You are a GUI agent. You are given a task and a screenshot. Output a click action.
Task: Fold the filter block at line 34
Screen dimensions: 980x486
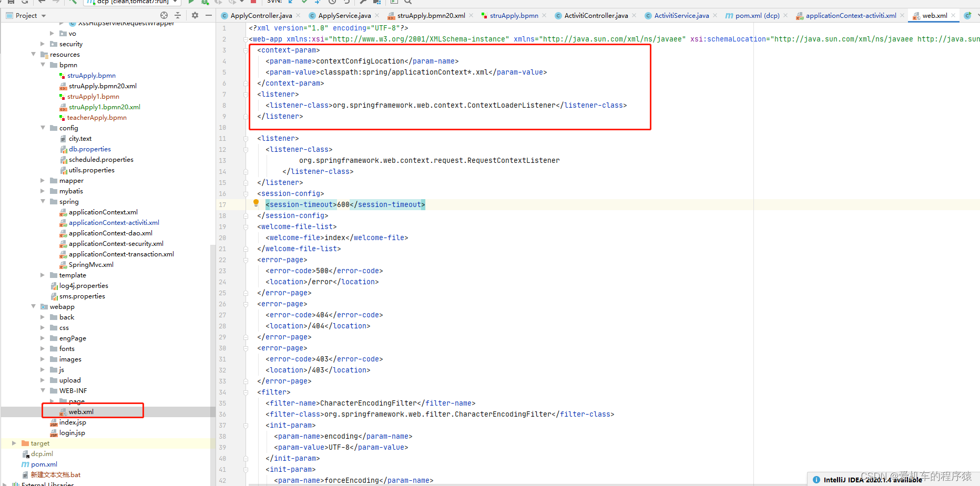click(x=246, y=392)
